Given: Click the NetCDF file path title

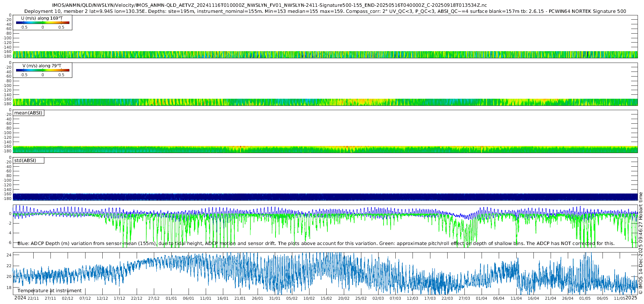Looking at the screenshot, I should 269,5.
